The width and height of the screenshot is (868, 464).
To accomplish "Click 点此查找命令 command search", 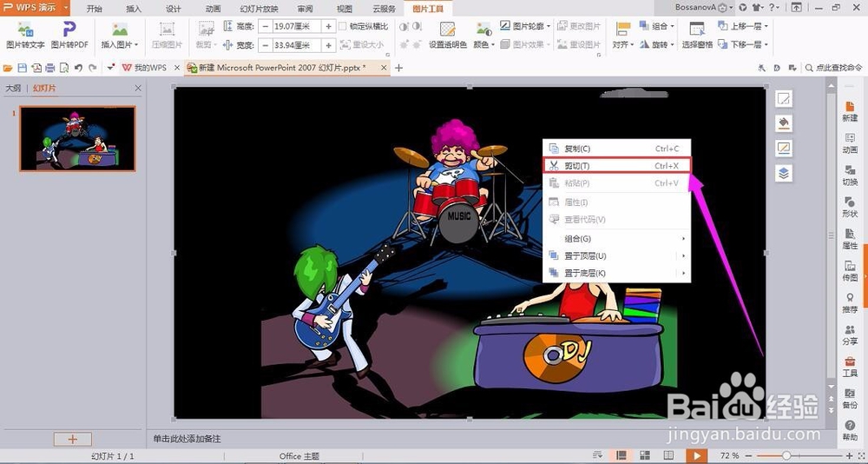I will tap(833, 68).
